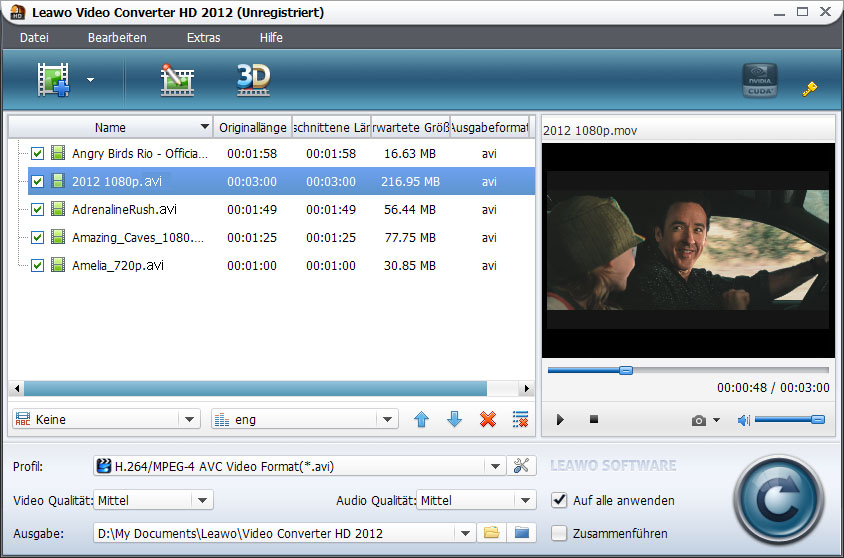Viewport: 844px width, 558px height.
Task: Click the '77.75 MB' size cell
Action: point(410,237)
